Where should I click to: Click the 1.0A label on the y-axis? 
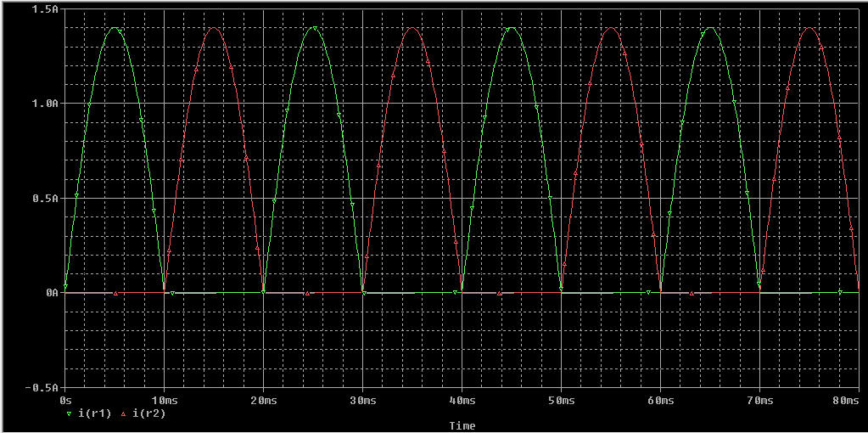click(47, 104)
